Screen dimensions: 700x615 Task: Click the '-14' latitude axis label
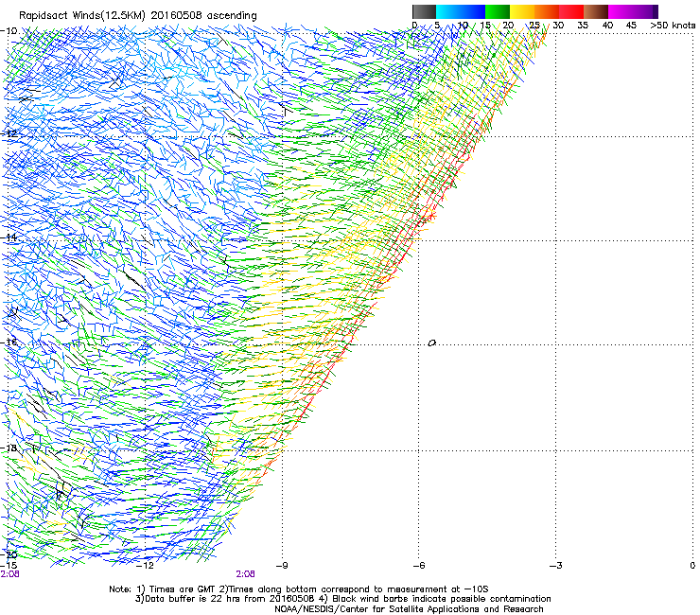coord(9,237)
